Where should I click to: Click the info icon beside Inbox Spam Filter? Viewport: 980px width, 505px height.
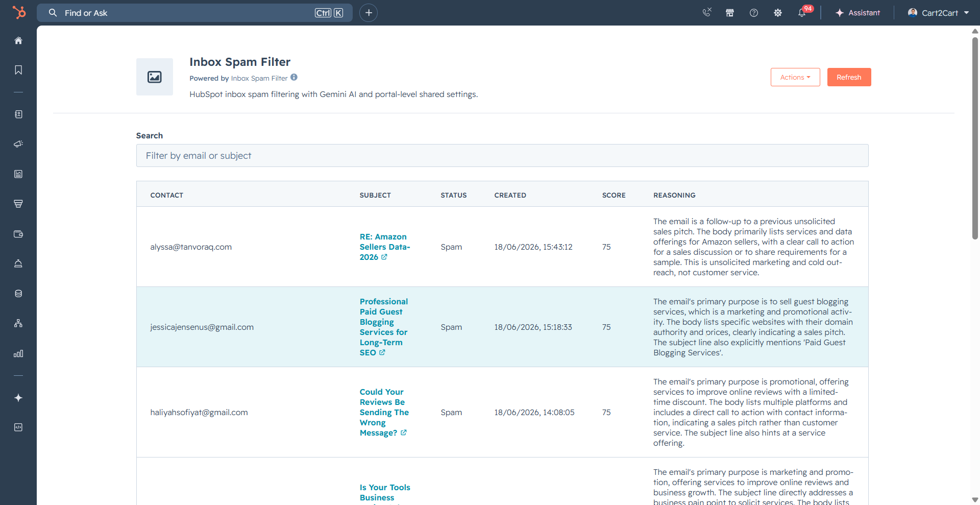click(294, 77)
